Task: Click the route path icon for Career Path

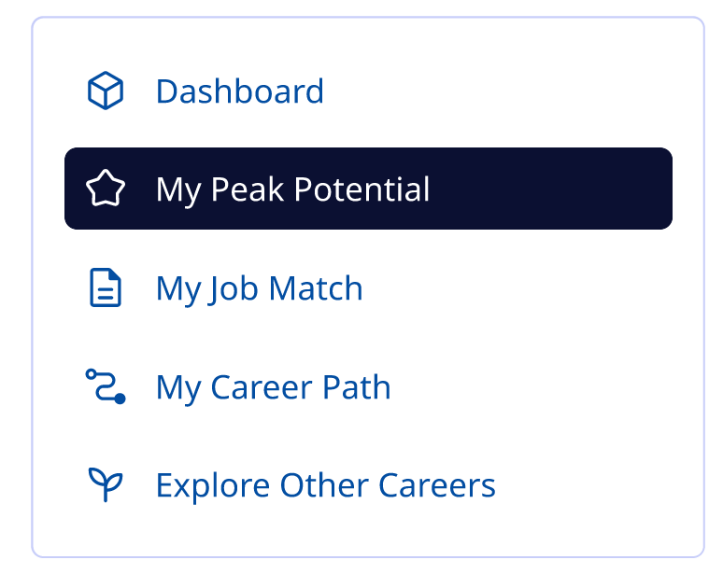Action: coord(106,386)
